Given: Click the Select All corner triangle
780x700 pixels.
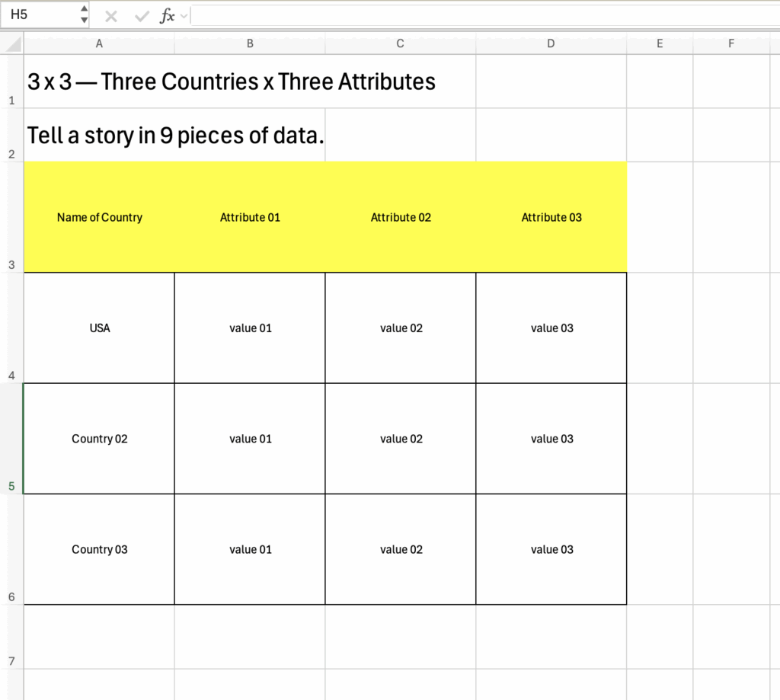Looking at the screenshot, I should click(x=13, y=44).
